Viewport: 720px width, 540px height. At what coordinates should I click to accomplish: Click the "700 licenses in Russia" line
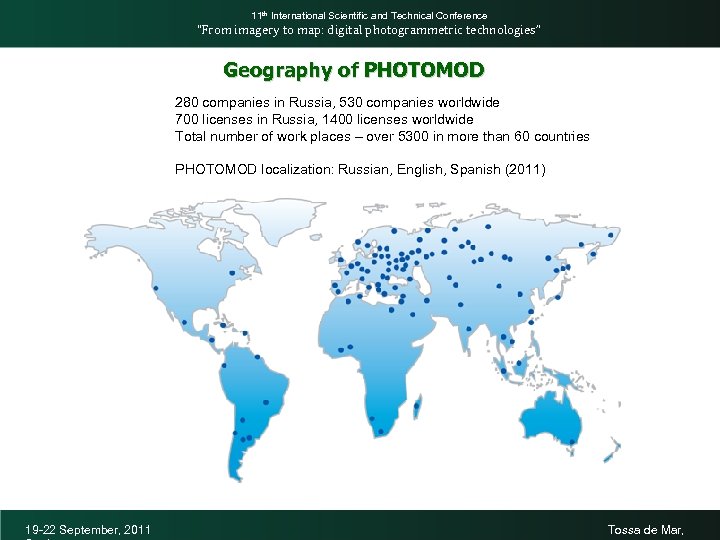pos(324,119)
